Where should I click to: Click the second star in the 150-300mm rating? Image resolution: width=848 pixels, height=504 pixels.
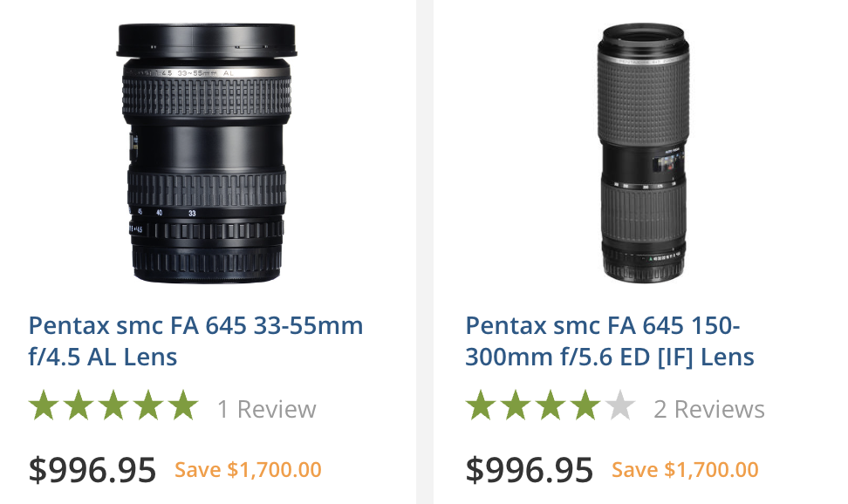(515, 406)
